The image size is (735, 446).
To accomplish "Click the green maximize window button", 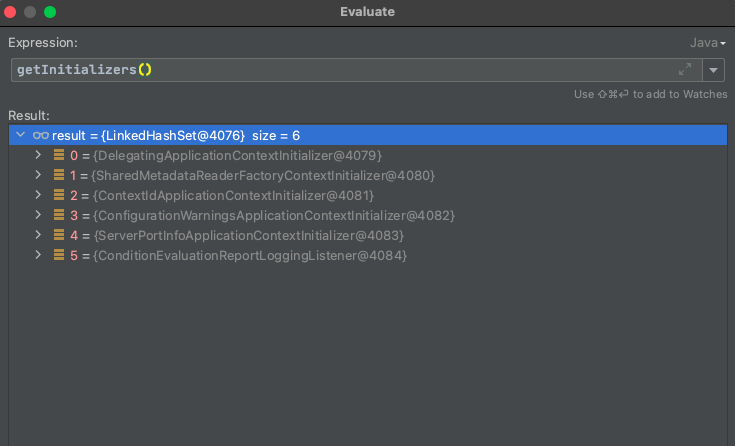I will pos(50,12).
